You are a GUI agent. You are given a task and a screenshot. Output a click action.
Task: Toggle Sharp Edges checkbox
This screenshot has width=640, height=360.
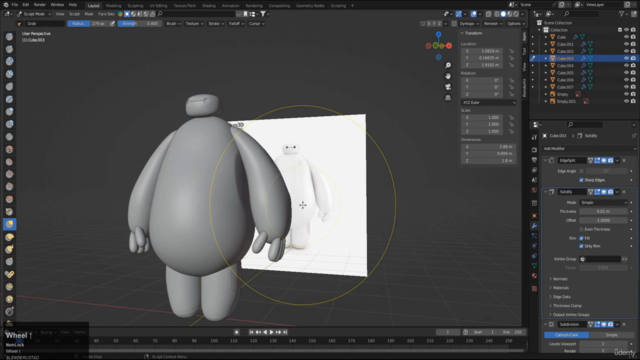[581, 180]
